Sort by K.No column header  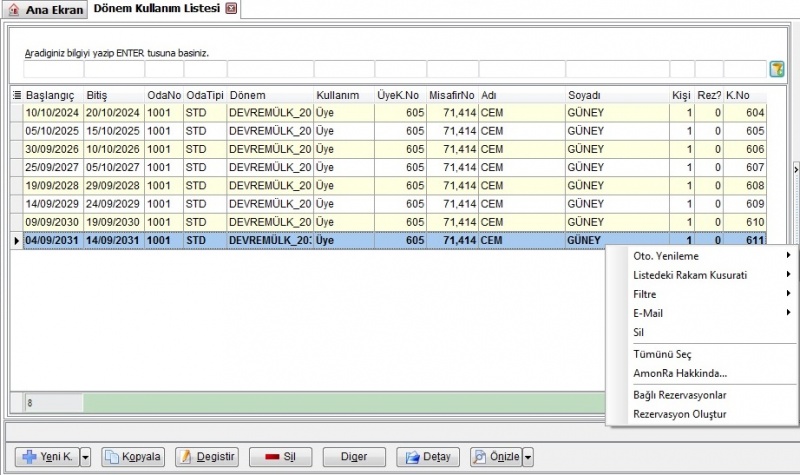point(745,95)
